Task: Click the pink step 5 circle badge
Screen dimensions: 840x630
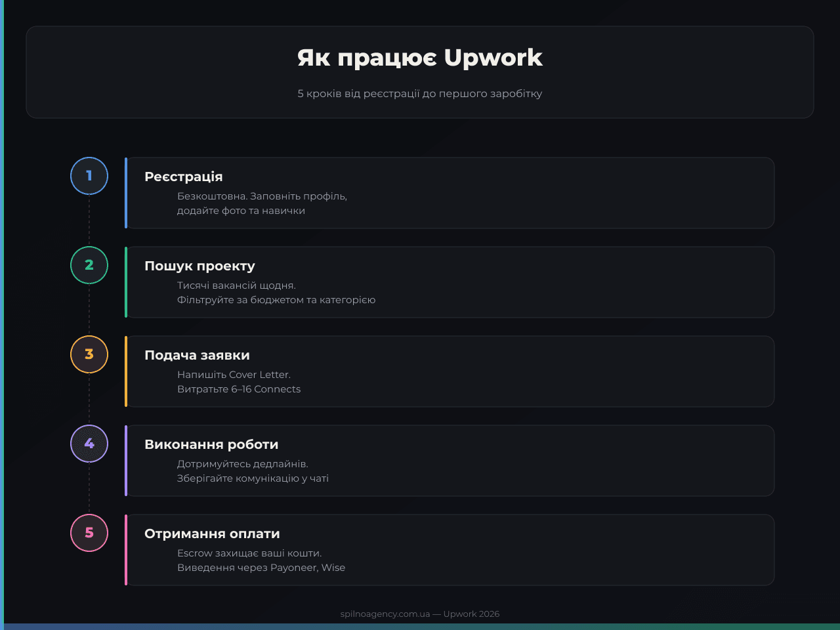Action: [89, 533]
